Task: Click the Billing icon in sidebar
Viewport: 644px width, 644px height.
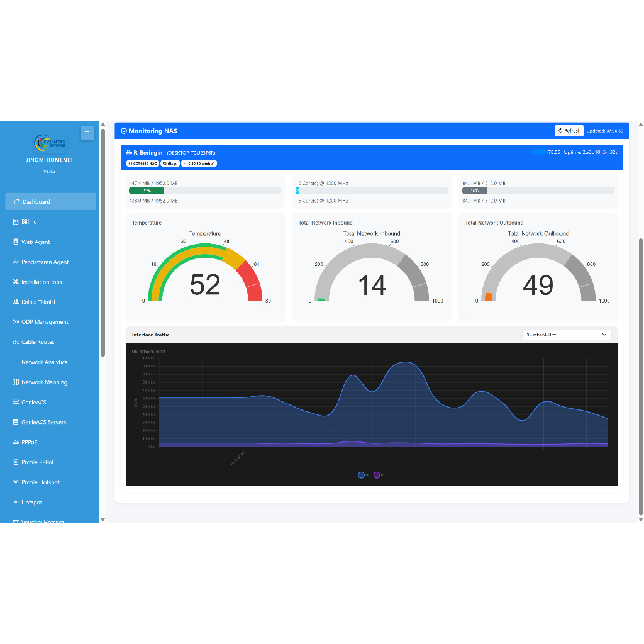Action: point(16,222)
